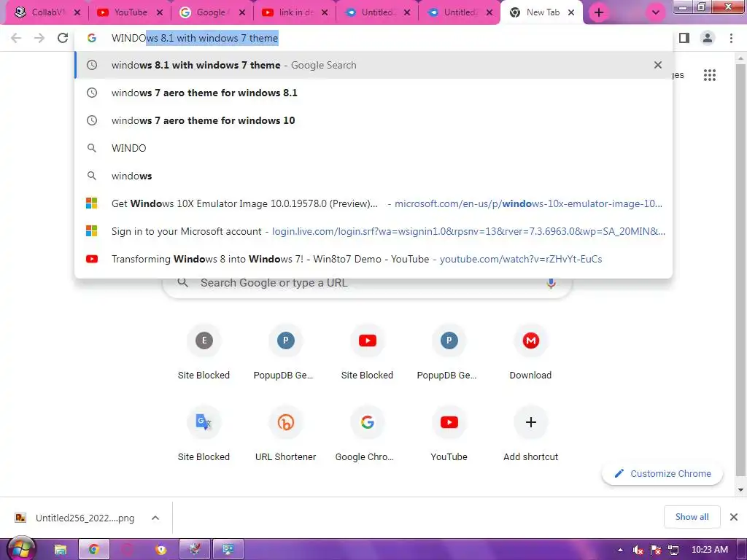Choose the 'WINDO' search suggestion
Image resolution: width=747 pixels, height=560 pixels.
click(x=373, y=148)
